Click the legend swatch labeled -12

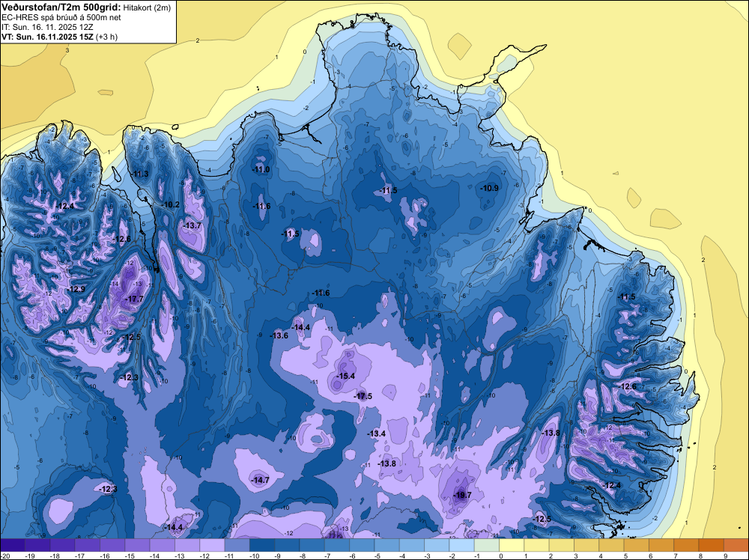[212, 544]
